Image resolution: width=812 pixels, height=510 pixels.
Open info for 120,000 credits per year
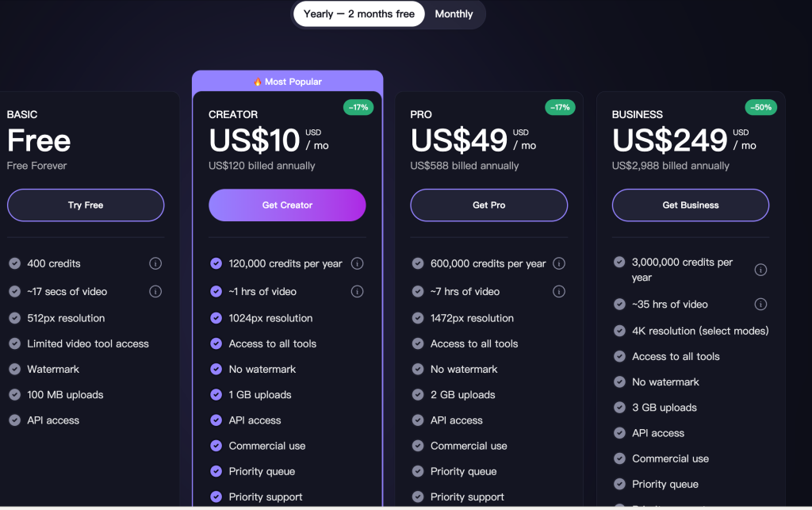coord(357,263)
